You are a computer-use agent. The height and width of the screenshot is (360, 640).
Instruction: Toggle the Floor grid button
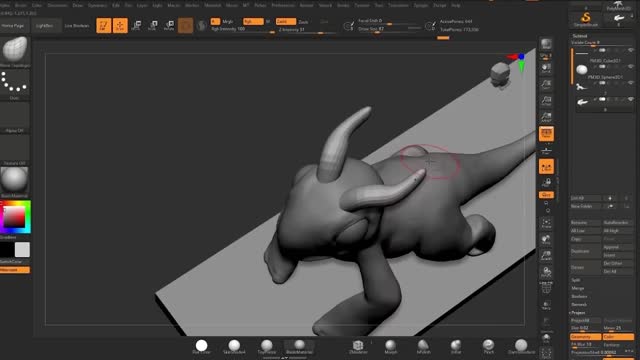click(546, 151)
